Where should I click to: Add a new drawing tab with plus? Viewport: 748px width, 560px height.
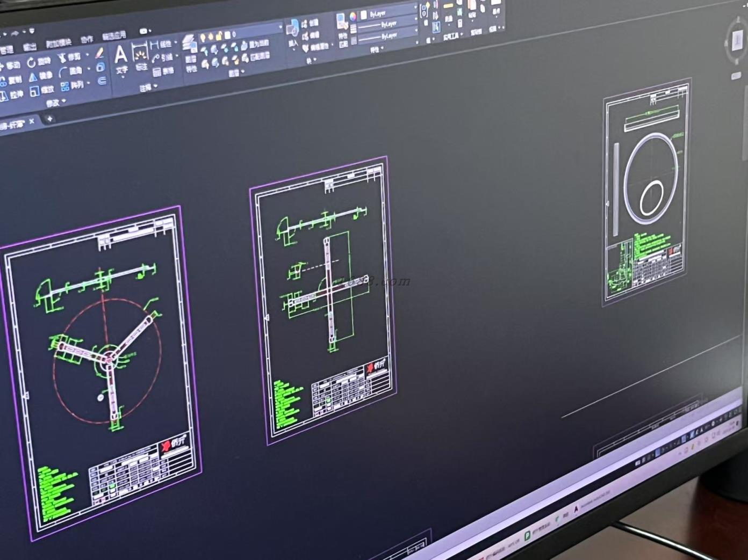point(49,119)
